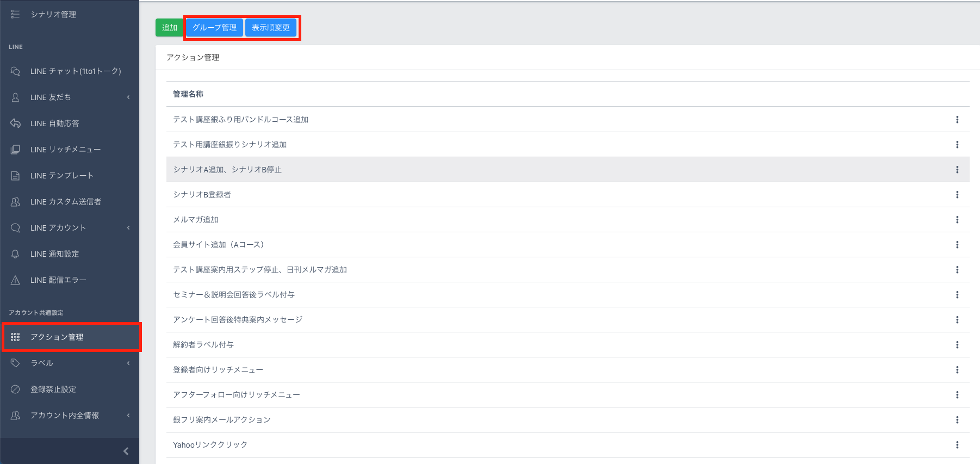
Task: Open kebab menu for メルマガ追加 row
Action: coord(957,220)
